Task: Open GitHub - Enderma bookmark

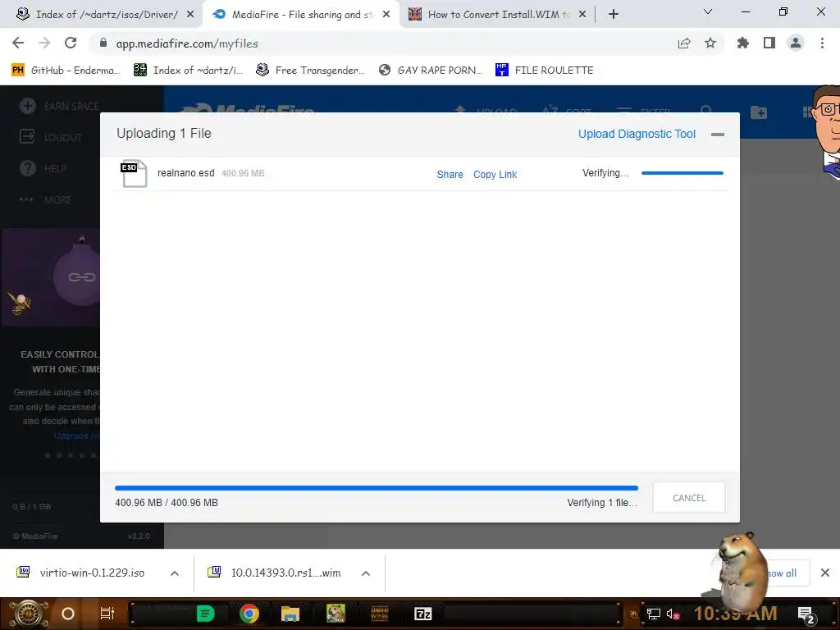Action: 66,71
